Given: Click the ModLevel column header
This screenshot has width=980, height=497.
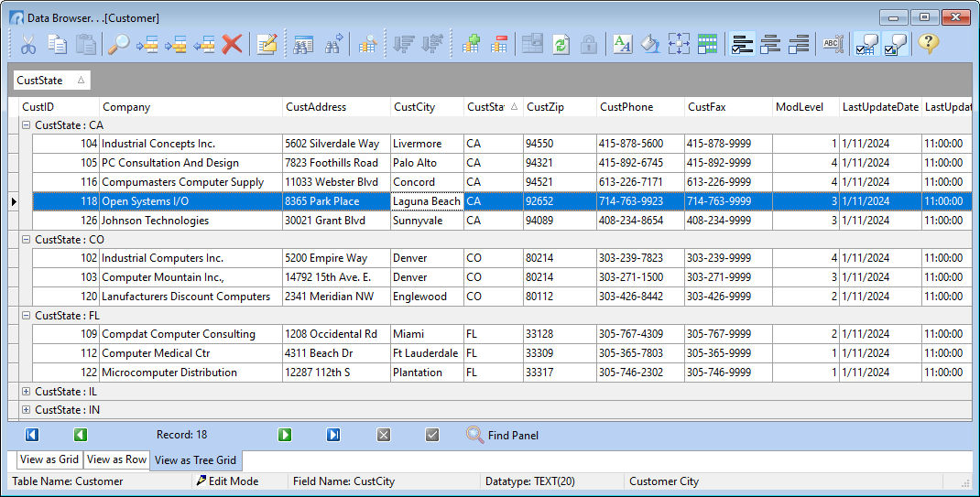Looking at the screenshot, I should [806, 107].
